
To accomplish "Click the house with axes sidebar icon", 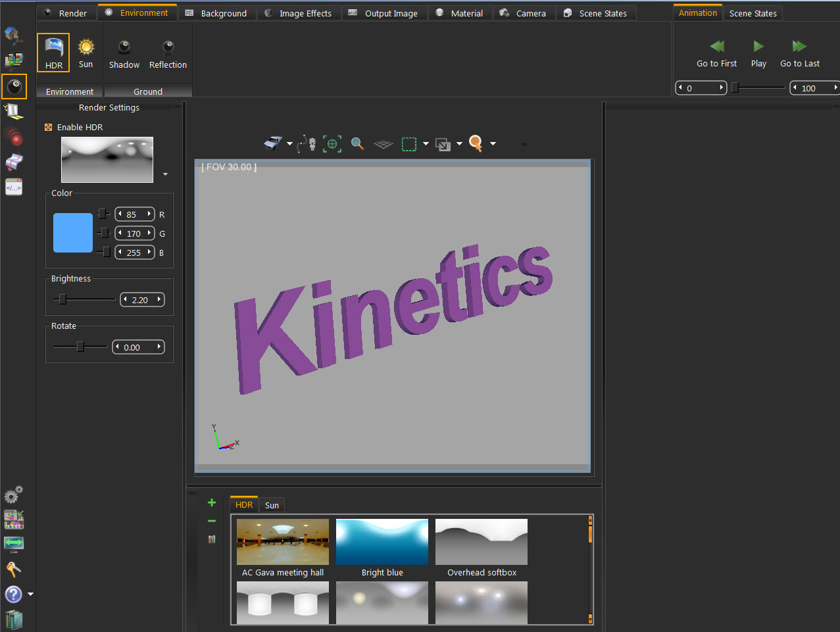I will [13, 34].
